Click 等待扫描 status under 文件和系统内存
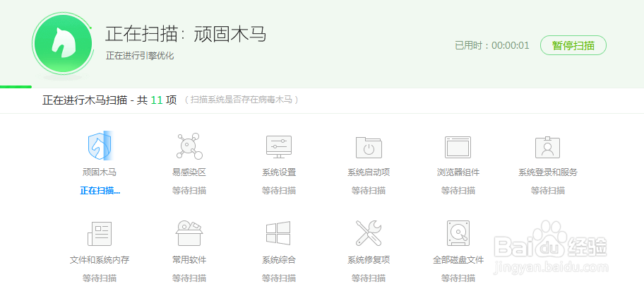 click(100, 278)
